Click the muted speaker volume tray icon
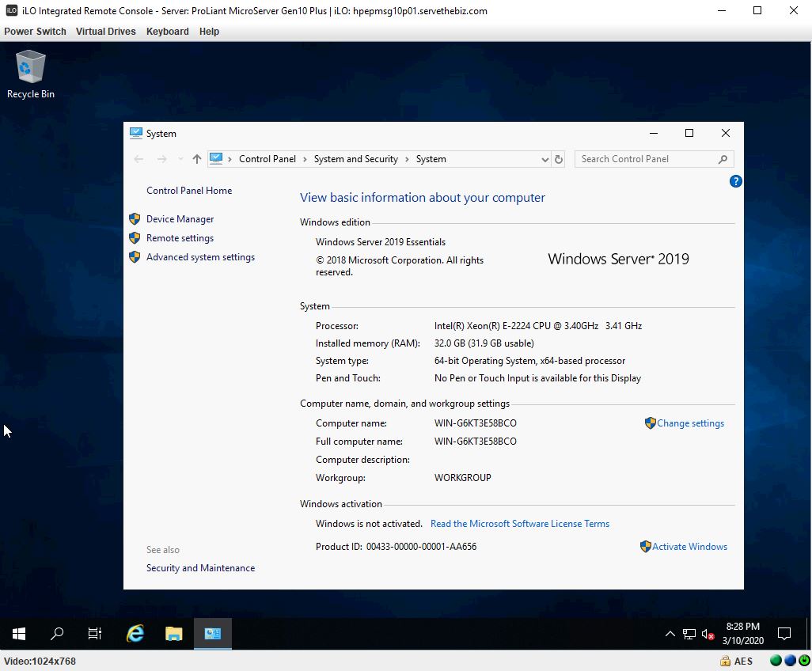 coord(708,634)
